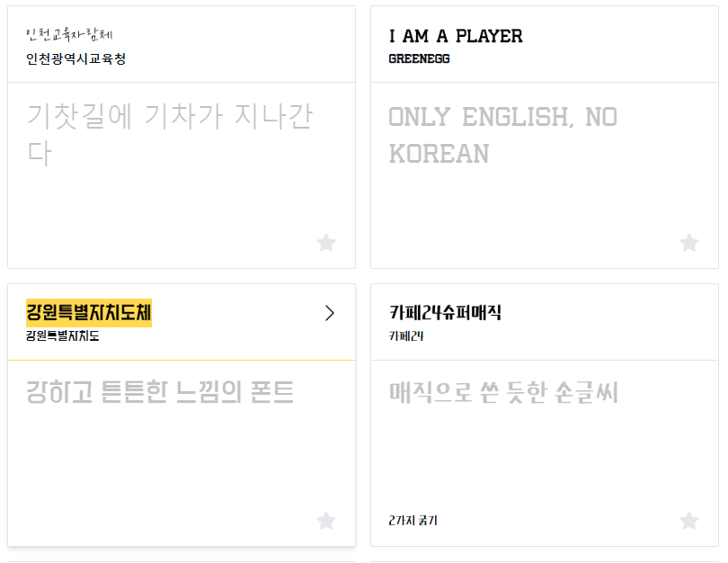Toggle the bookmark star under ONLY ENGLISH preview
This screenshot has height=563, width=728.
pyautogui.click(x=688, y=243)
